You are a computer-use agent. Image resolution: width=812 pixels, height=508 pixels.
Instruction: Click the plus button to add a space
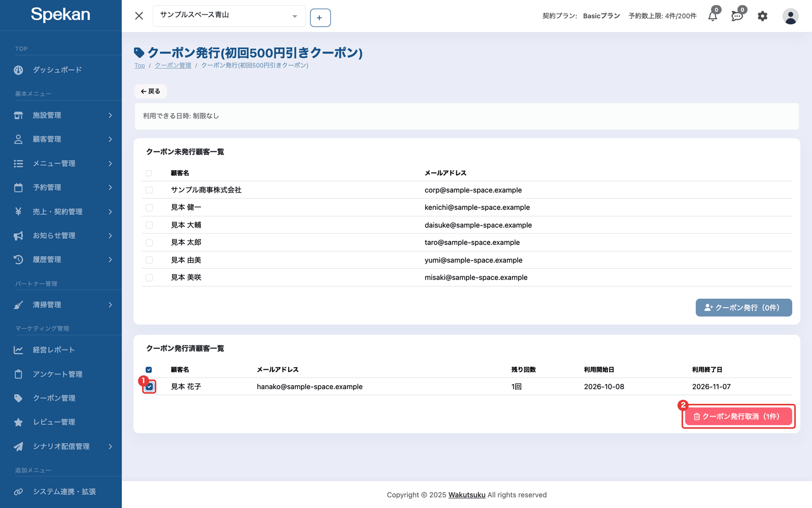click(320, 18)
